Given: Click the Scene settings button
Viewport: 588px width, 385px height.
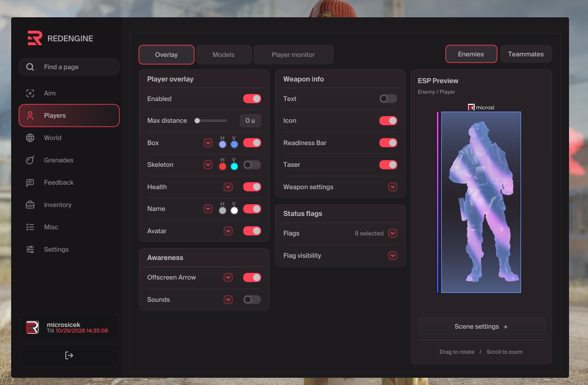Looking at the screenshot, I should coord(481,326).
